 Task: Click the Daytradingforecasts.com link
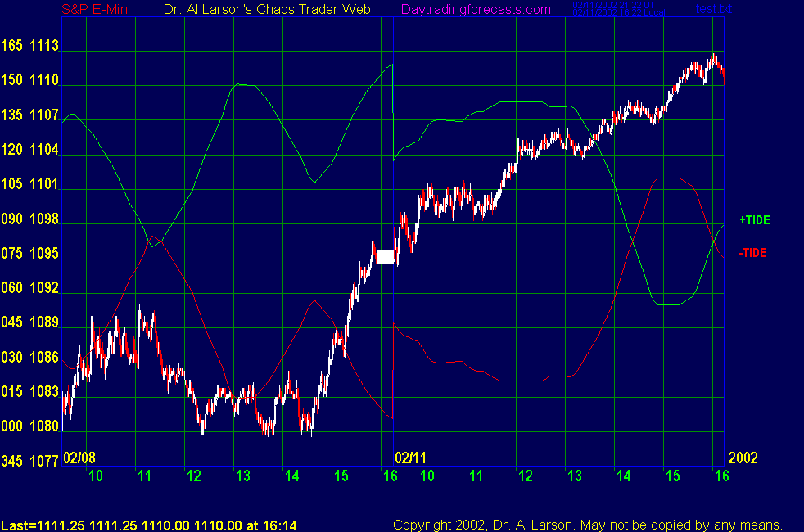pos(475,10)
